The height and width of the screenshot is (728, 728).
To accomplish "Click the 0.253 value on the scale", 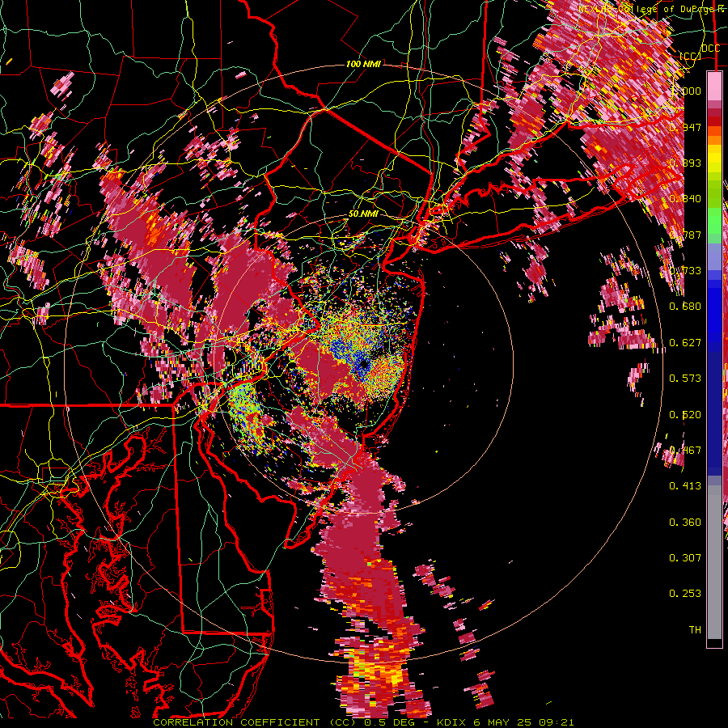I will tap(685, 594).
